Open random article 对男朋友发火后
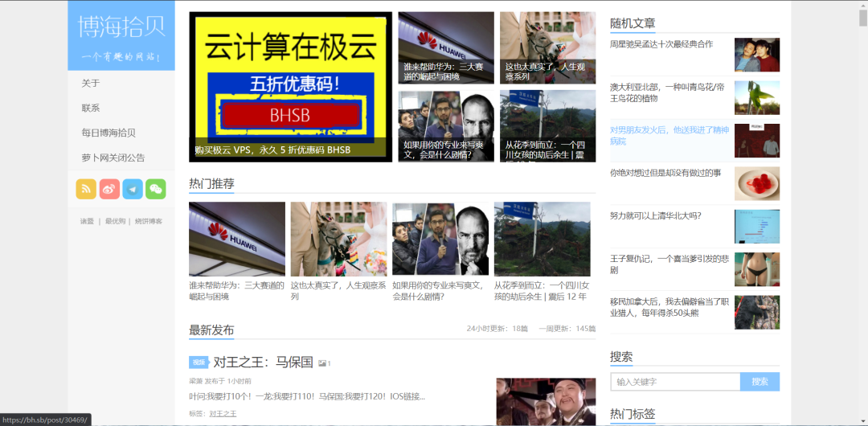 [x=669, y=135]
